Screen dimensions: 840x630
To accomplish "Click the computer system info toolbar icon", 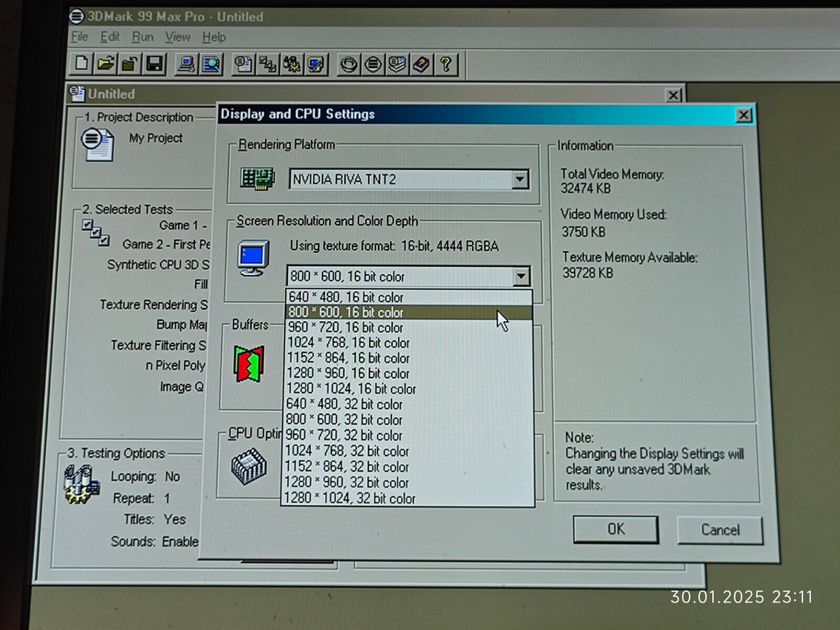I will [x=186, y=65].
